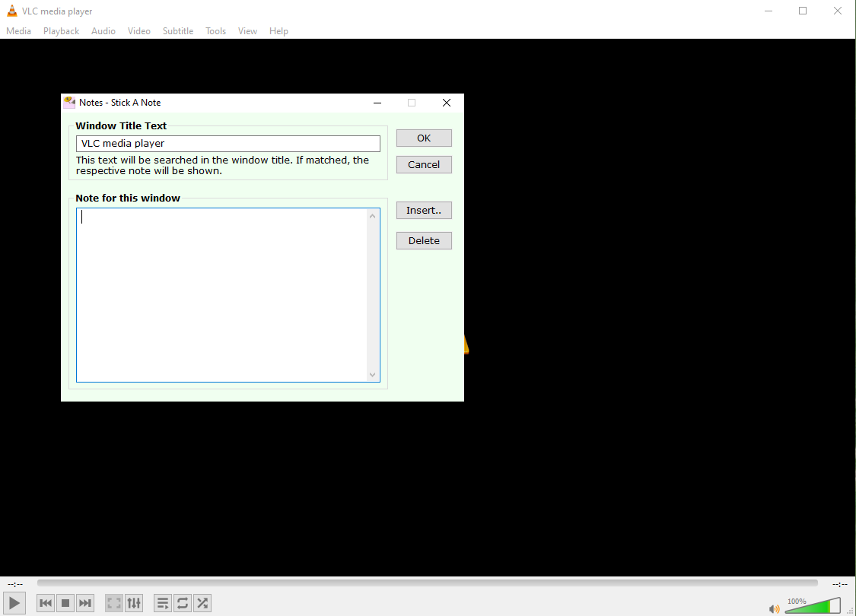Minimize the Stick A Note dialog
This screenshot has height=616, width=856.
click(x=377, y=103)
